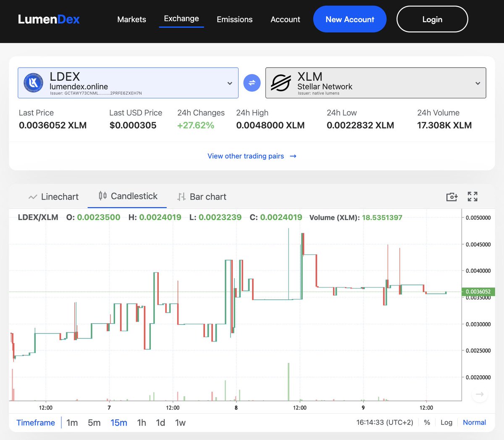Click the Last USD Price $0.000305
This screenshot has height=440, width=504.
(133, 125)
